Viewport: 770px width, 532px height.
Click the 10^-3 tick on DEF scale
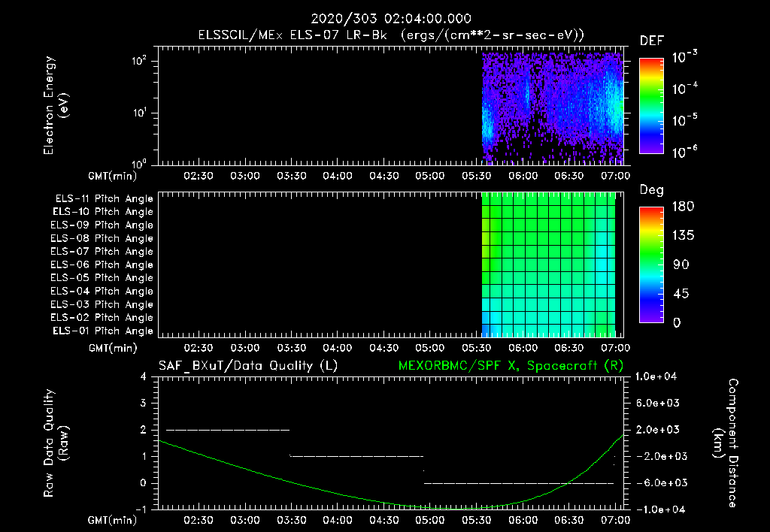tap(684, 57)
